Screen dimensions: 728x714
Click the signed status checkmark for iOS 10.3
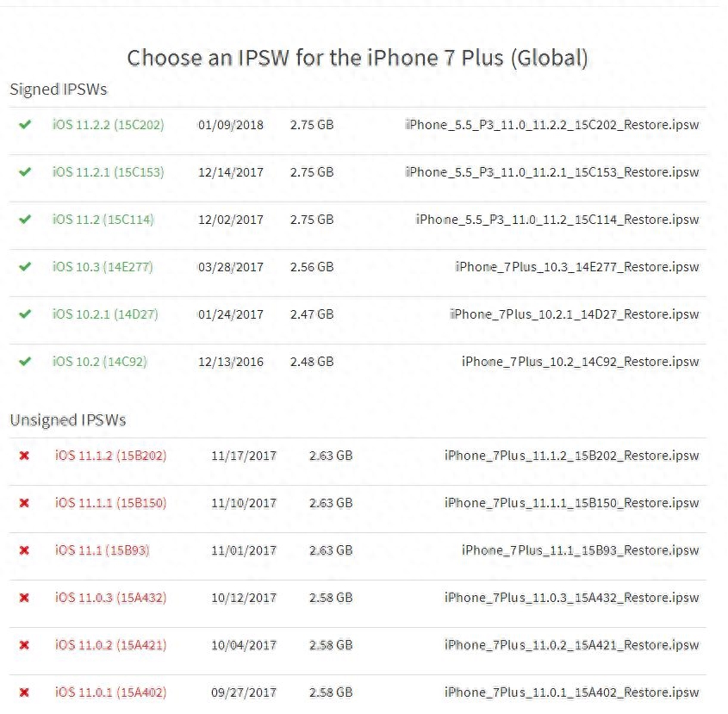24,266
